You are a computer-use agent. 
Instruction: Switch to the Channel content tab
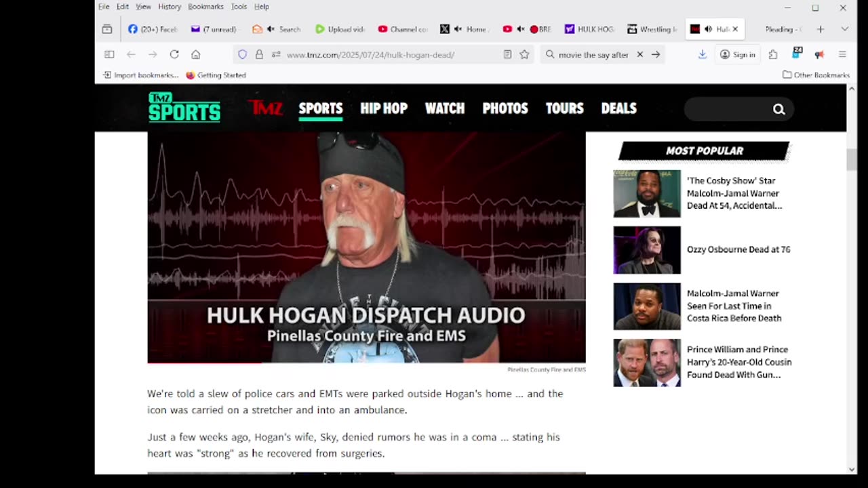[x=402, y=29]
